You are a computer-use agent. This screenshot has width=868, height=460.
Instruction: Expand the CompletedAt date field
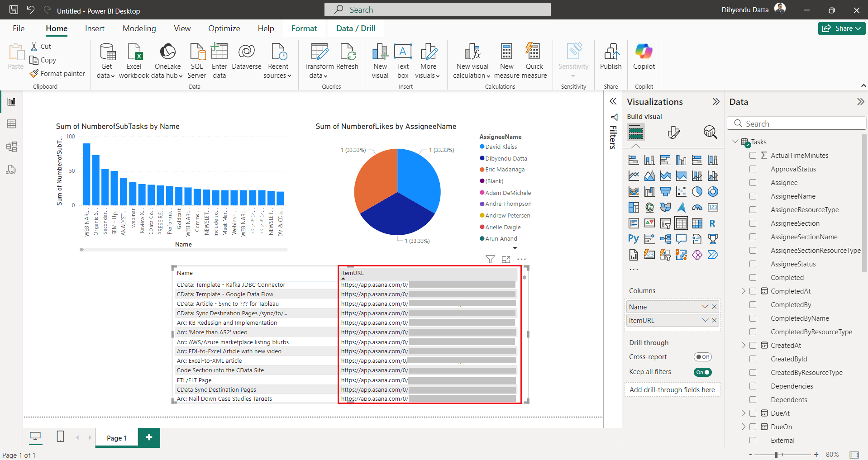[x=743, y=291]
